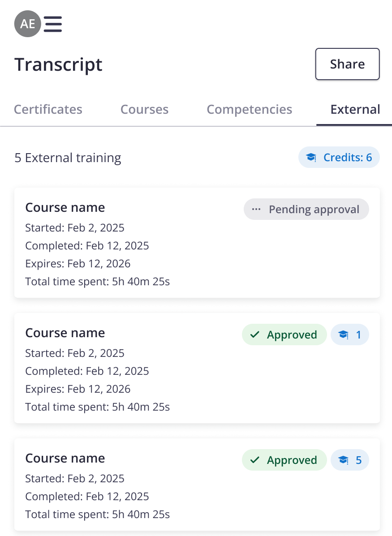Click the checkmark on the first Approved badge
The width and height of the screenshot is (392, 536).
click(x=255, y=335)
